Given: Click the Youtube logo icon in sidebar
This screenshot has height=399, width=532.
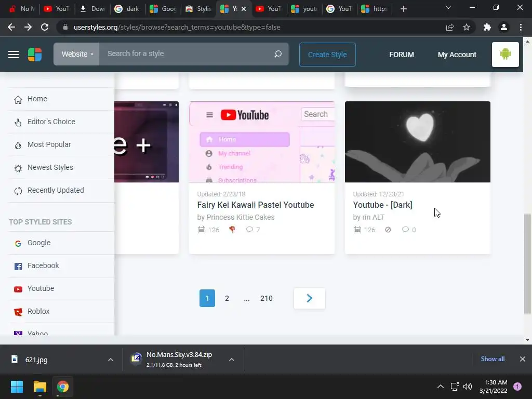Looking at the screenshot, I should pyautogui.click(x=18, y=289).
